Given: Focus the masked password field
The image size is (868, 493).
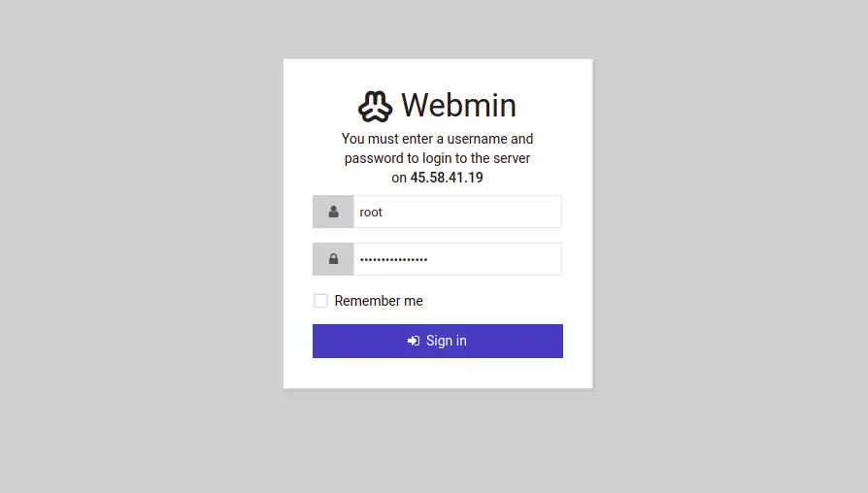Looking at the screenshot, I should pos(458,259).
